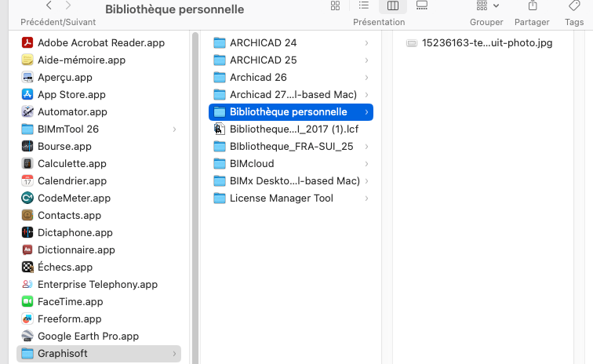Expand the Graphisoft folder chevron
Image resolution: width=593 pixels, height=364 pixels.
(174, 353)
